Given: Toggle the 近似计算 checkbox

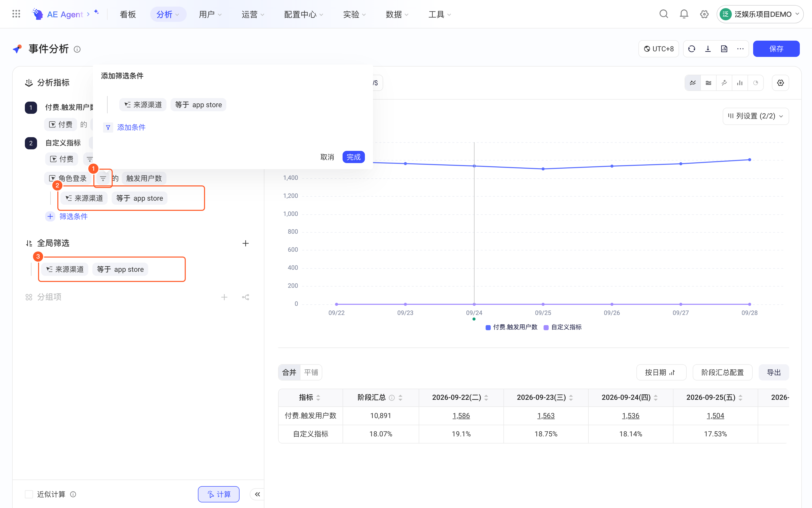Looking at the screenshot, I should click(29, 494).
